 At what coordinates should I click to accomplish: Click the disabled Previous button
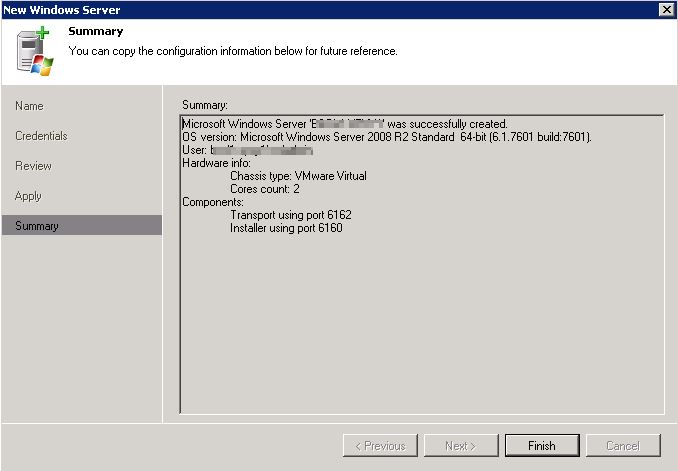380,445
